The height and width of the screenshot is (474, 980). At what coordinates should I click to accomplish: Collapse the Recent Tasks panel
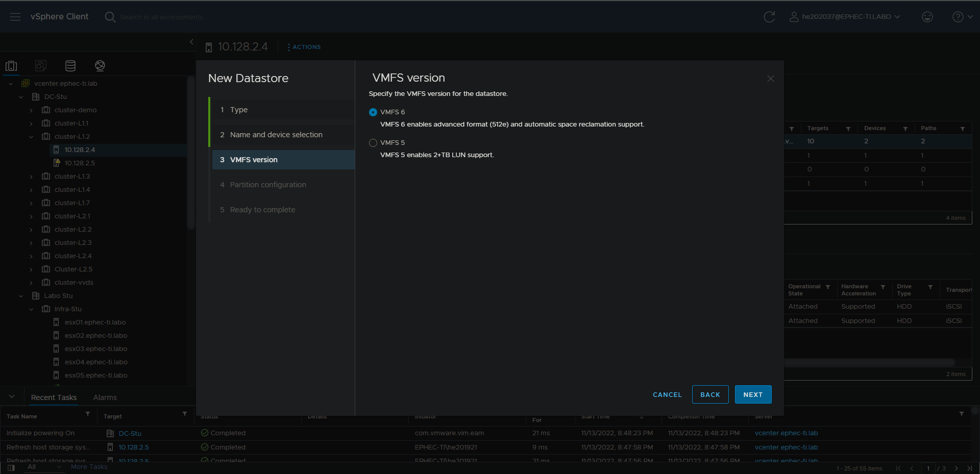click(12, 396)
